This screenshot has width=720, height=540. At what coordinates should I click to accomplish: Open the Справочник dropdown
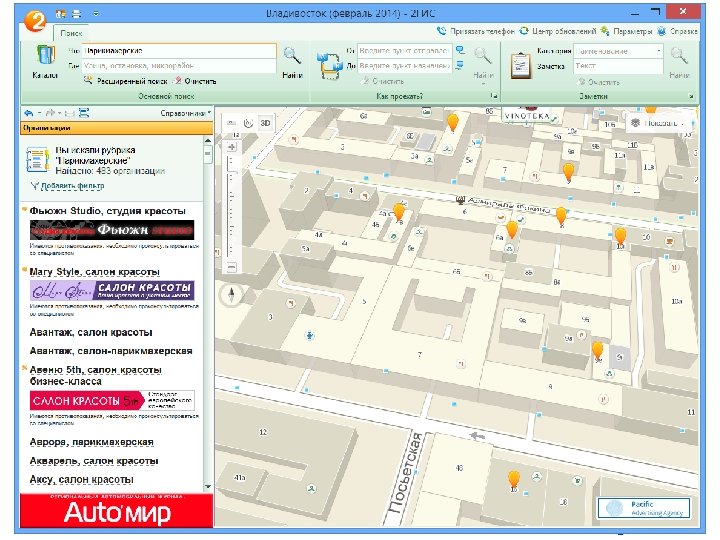(186, 113)
